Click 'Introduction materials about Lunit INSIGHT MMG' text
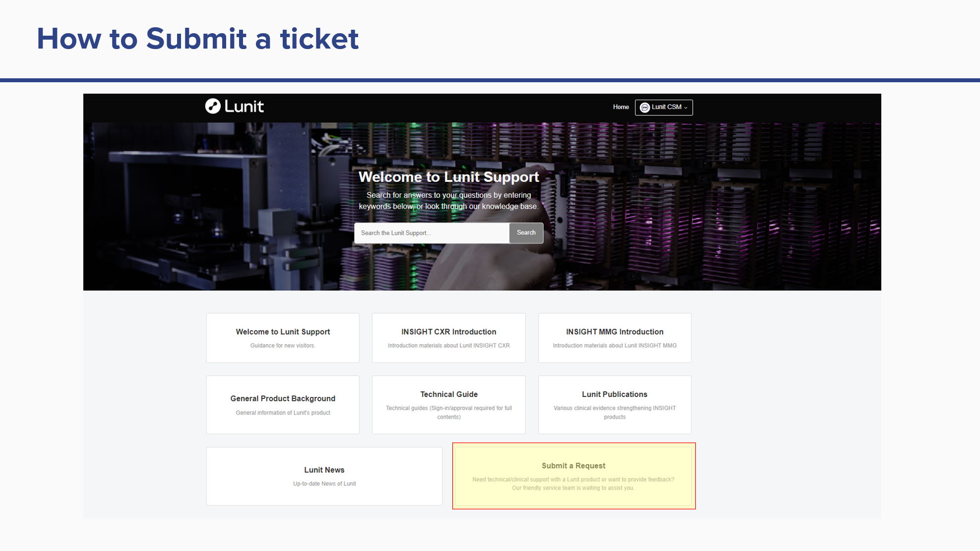This screenshot has height=551, width=980. [615, 346]
